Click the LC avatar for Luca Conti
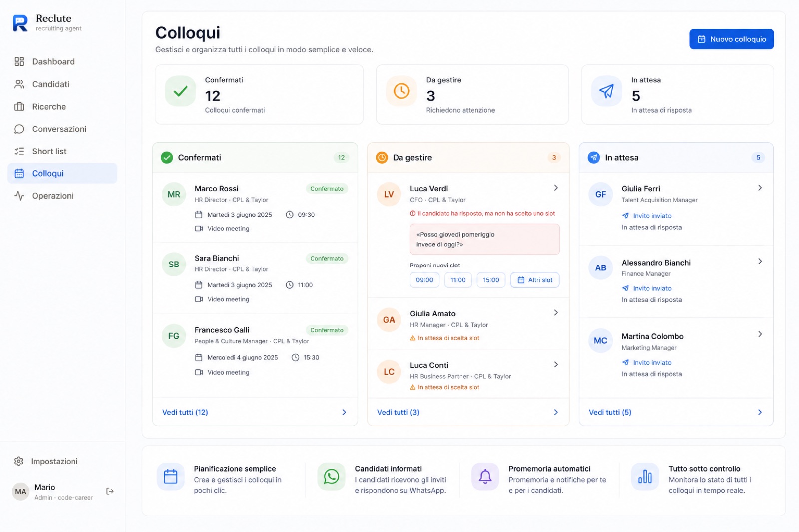Viewport: 799px width, 532px height. pyautogui.click(x=389, y=372)
